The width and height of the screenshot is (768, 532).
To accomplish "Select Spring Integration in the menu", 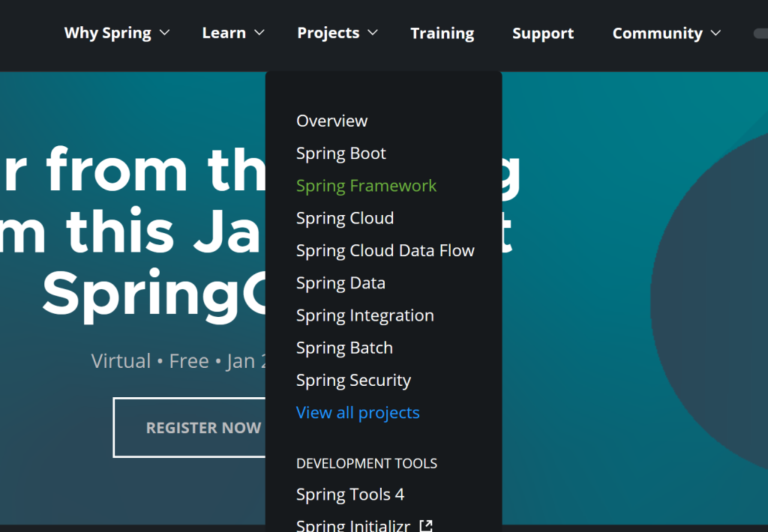I will click(x=365, y=315).
